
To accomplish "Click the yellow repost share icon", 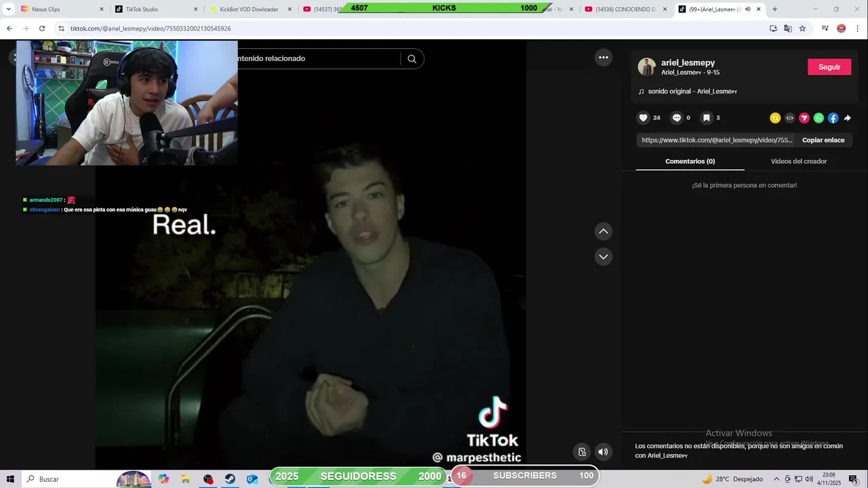I will click(775, 118).
